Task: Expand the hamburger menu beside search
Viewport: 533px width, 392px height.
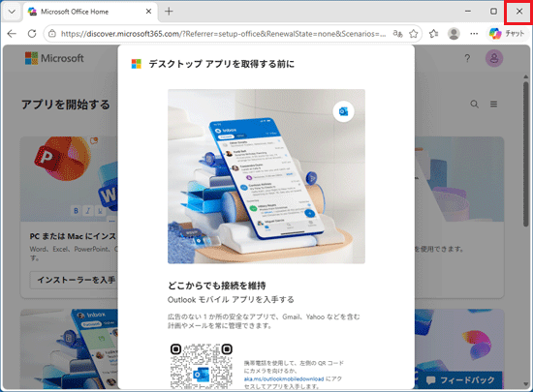Action: click(493, 104)
